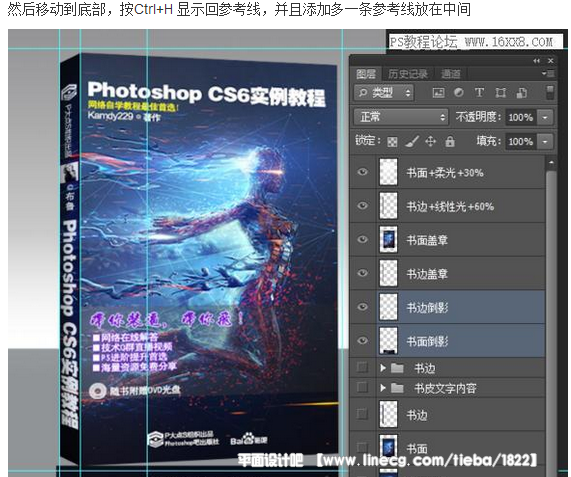The height and width of the screenshot is (477, 571).
Task: Open the 不透明度 slider dropdown arrow
Action: 545,118
